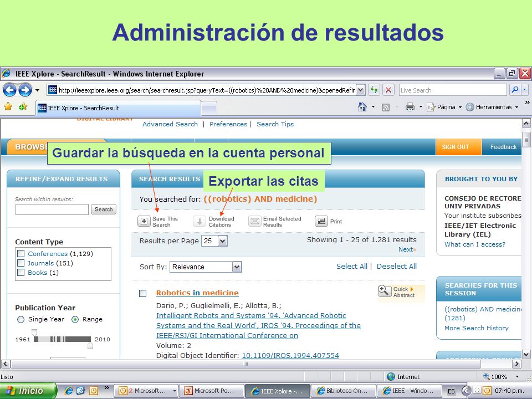Viewport: 532px width, 399px height.
Task: Open a new blank browser tab
Action: [x=209, y=109]
